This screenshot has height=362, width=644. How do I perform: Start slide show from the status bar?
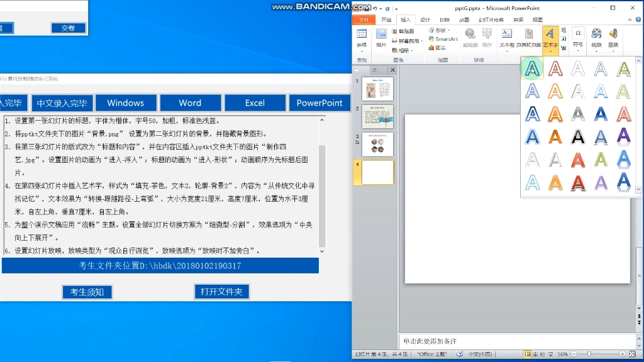coord(550,354)
